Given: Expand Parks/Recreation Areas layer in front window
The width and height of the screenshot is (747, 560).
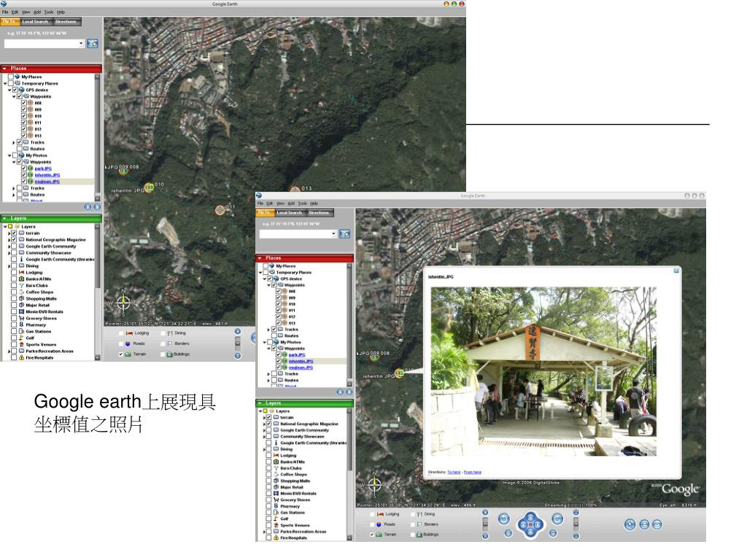Looking at the screenshot, I should point(264,532).
